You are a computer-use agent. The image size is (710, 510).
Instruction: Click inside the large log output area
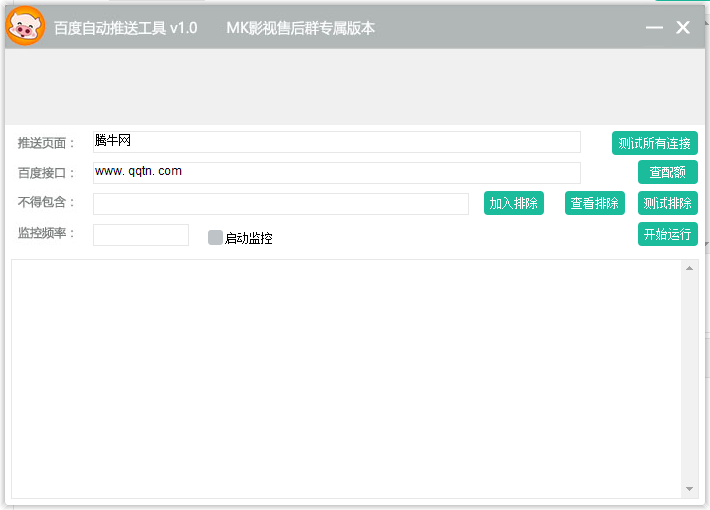(x=346, y=379)
